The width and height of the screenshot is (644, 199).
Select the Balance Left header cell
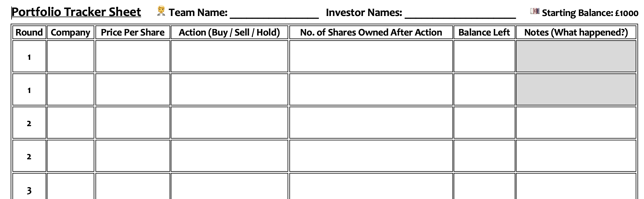click(x=484, y=32)
